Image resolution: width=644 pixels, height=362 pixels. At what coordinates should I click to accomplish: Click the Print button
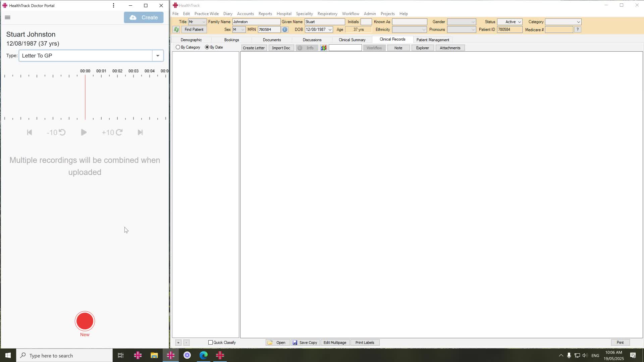pyautogui.click(x=620, y=343)
